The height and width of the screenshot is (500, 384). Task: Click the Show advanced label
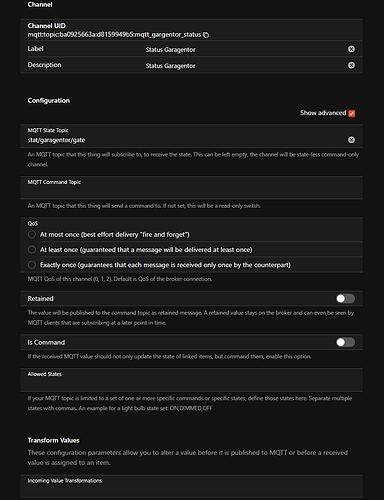point(323,113)
